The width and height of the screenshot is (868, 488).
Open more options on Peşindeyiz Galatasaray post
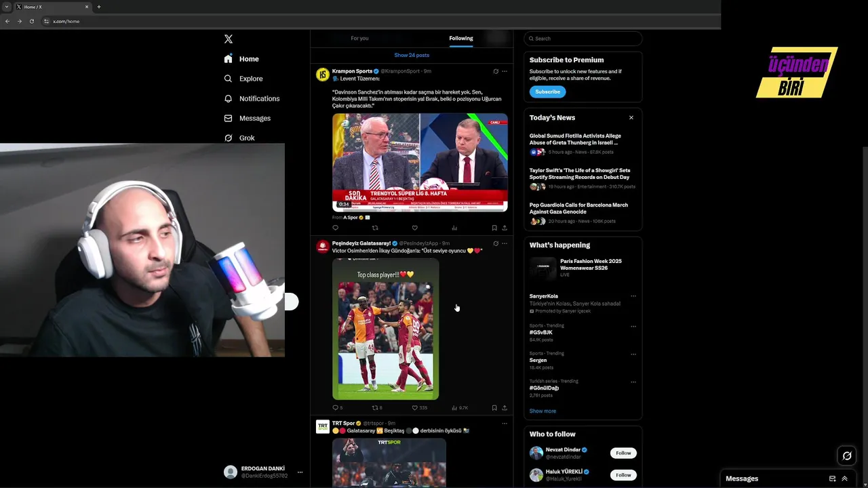click(x=505, y=243)
